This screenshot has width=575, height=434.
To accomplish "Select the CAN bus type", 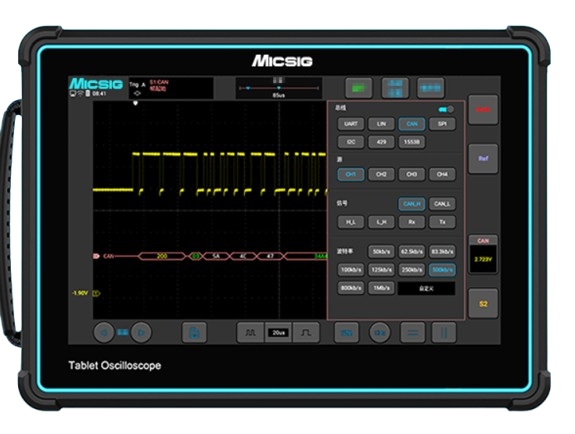I will point(412,124).
